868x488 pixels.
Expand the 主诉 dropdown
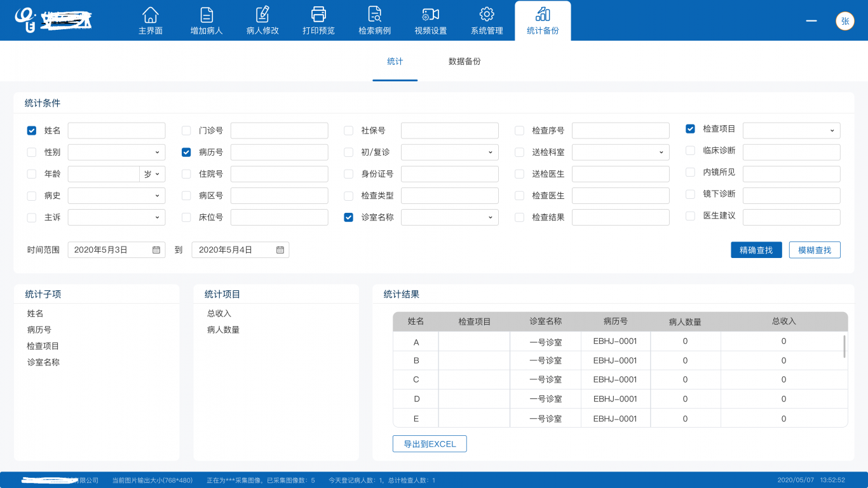tap(116, 217)
